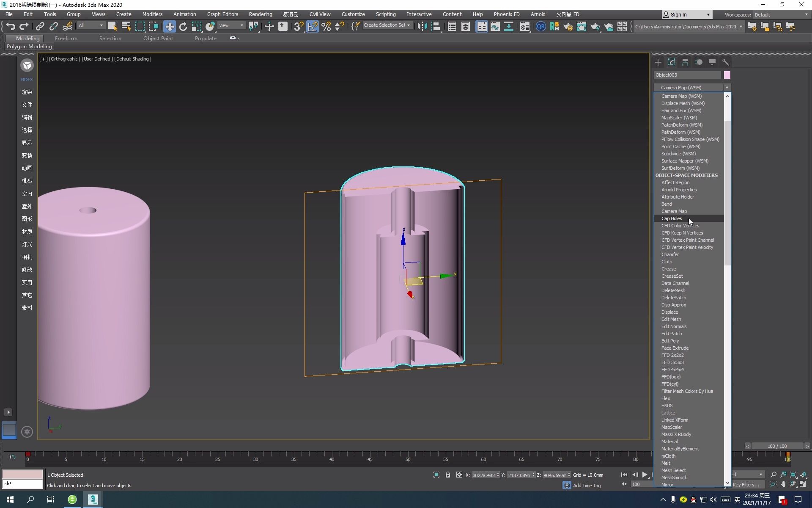Open Render Setup teapot icon

(568, 27)
